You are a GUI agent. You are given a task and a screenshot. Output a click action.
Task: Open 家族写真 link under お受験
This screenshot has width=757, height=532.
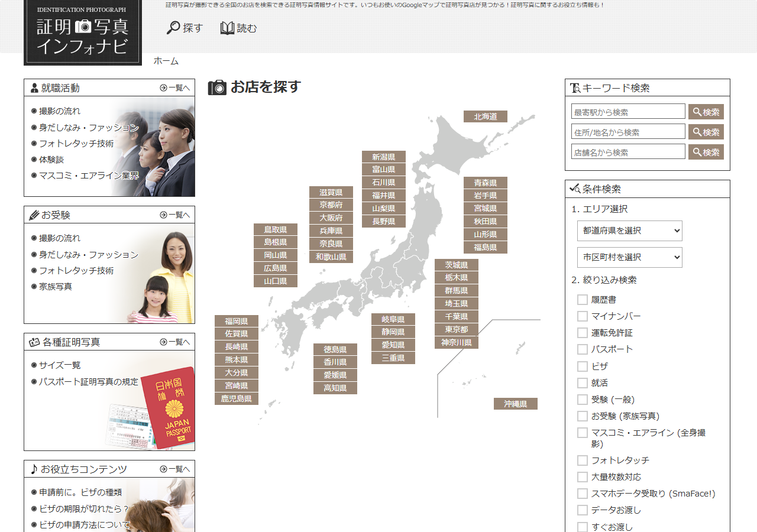(x=56, y=287)
